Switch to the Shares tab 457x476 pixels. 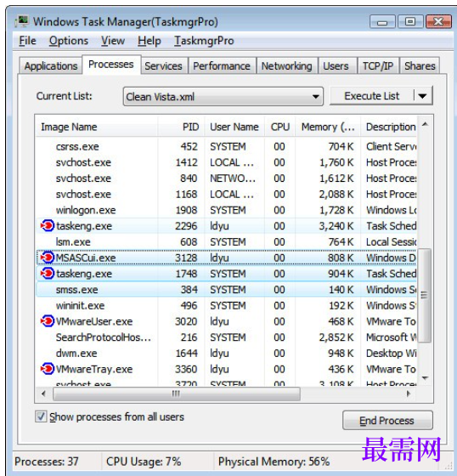coord(420,66)
